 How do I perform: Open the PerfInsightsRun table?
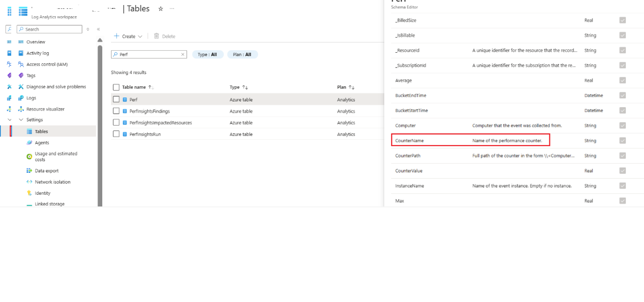tap(145, 134)
